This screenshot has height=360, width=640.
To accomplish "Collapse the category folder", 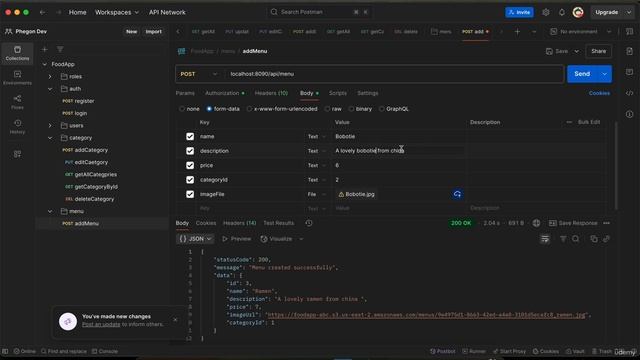I will click(50, 138).
